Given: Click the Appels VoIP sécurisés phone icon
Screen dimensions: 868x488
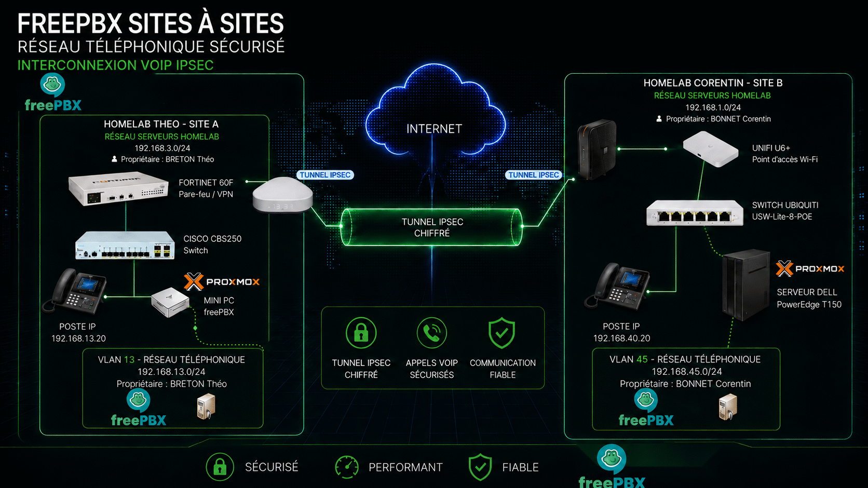Looking at the screenshot, I should 432,333.
